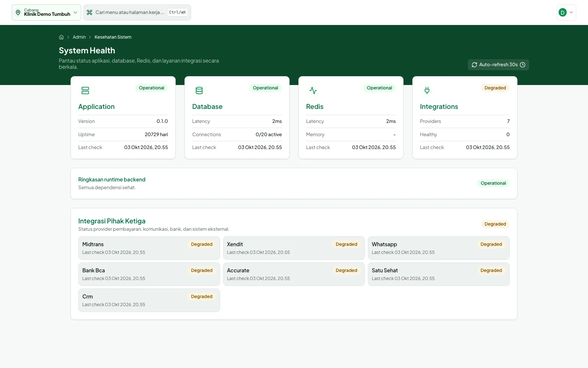
Task: Click System Health page title
Action: [x=87, y=51]
